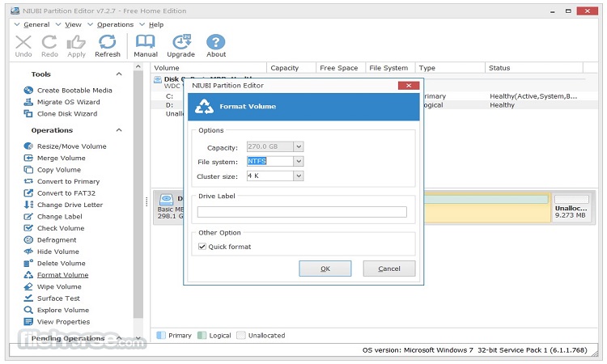Select Create Bootable Media in Tools
Screen dimensions: 607x364
click(x=74, y=91)
